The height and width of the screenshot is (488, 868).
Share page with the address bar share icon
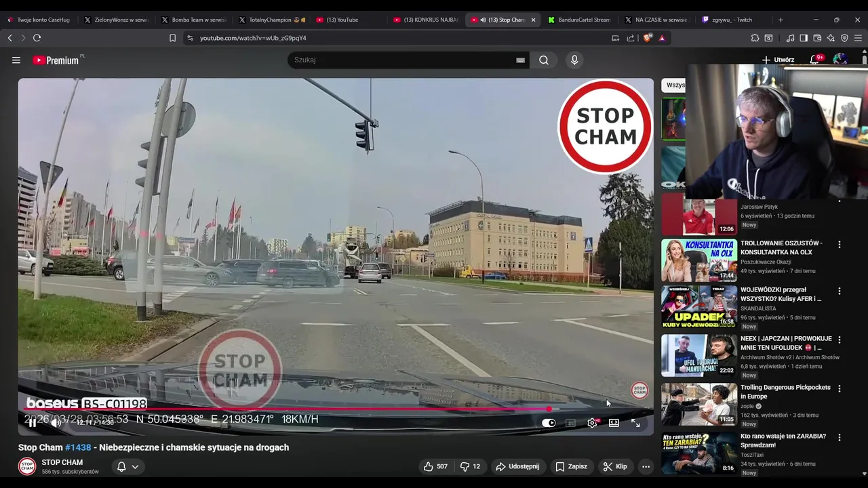point(631,38)
